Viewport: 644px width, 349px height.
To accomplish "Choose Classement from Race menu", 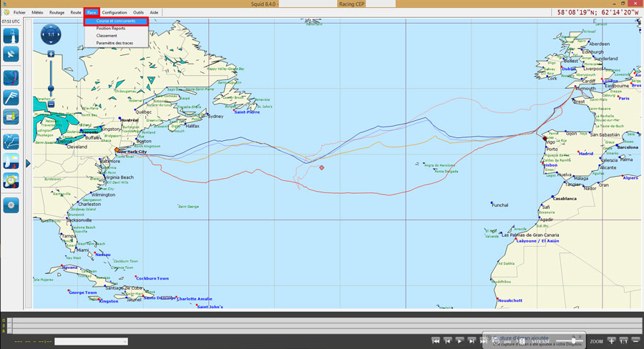I will [107, 36].
